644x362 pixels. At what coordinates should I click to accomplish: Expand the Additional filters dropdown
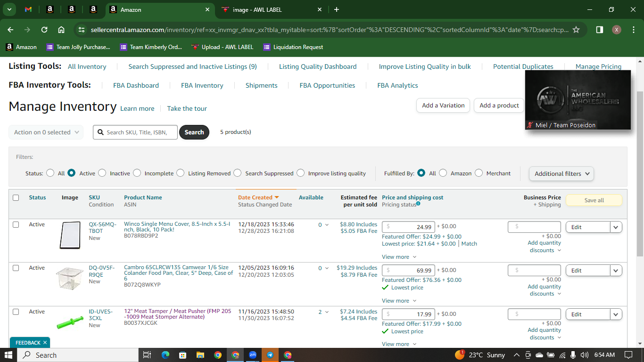tap(561, 173)
